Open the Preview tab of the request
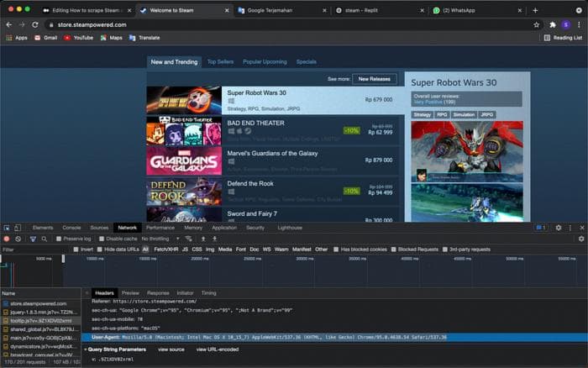Viewport: 588px width, 368px height. click(130, 293)
